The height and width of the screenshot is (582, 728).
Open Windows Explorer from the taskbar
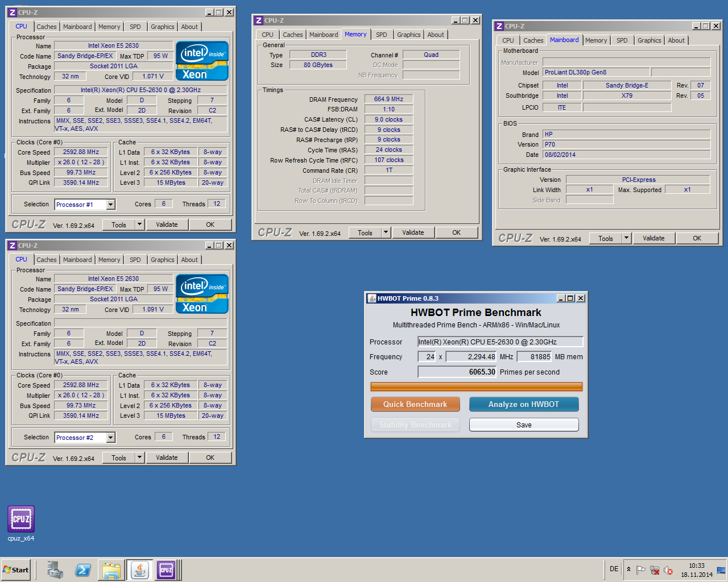(x=111, y=569)
